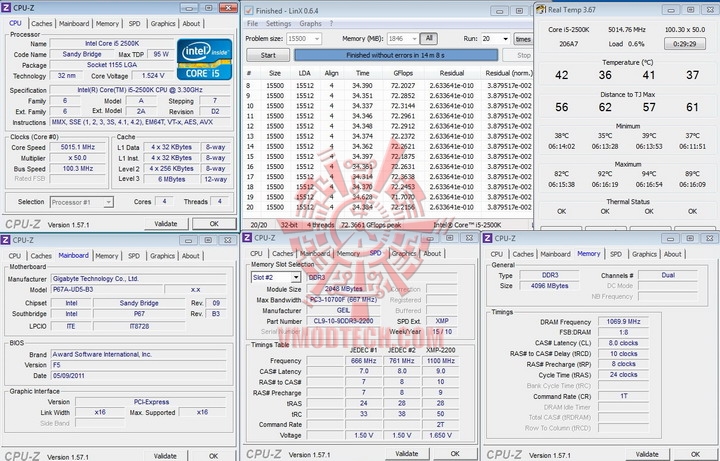Click the Time column header in LinX table
This screenshot has height=461, width=720.
[x=363, y=73]
